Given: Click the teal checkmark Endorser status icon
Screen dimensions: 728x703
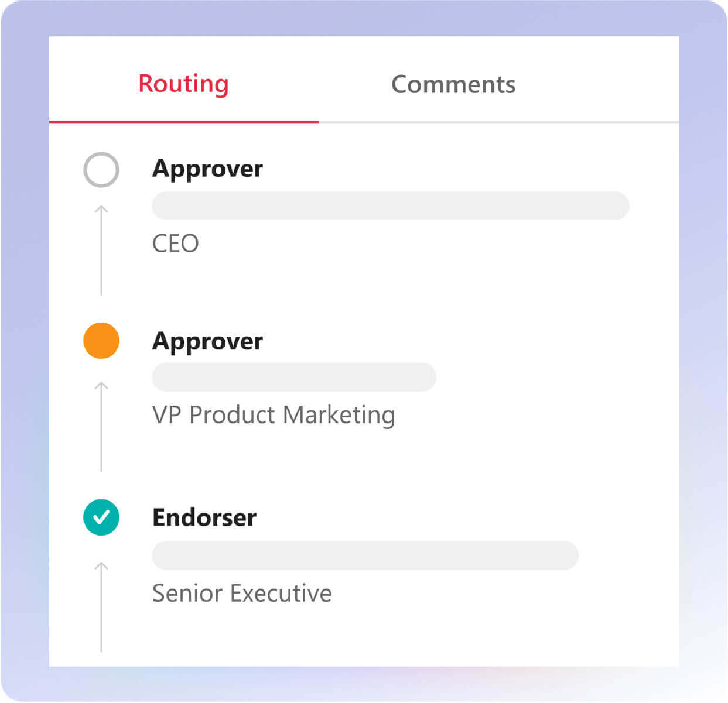Looking at the screenshot, I should 101,517.
